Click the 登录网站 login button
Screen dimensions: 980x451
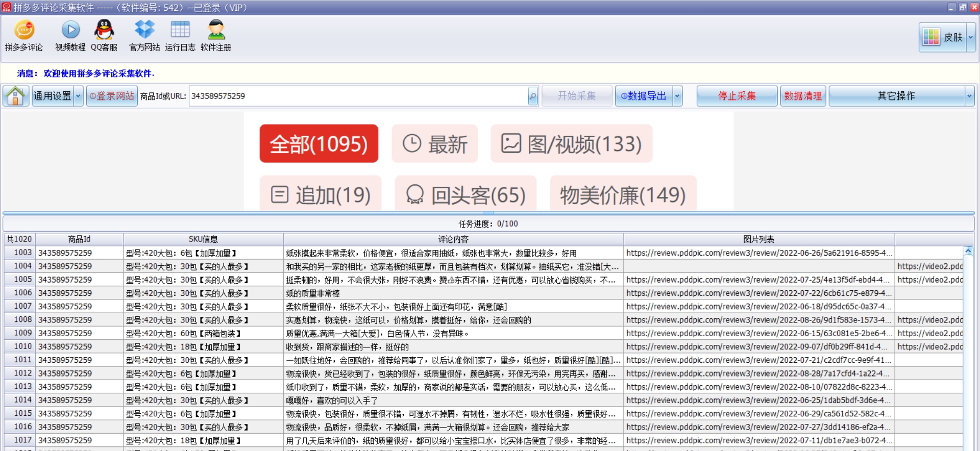coord(112,96)
